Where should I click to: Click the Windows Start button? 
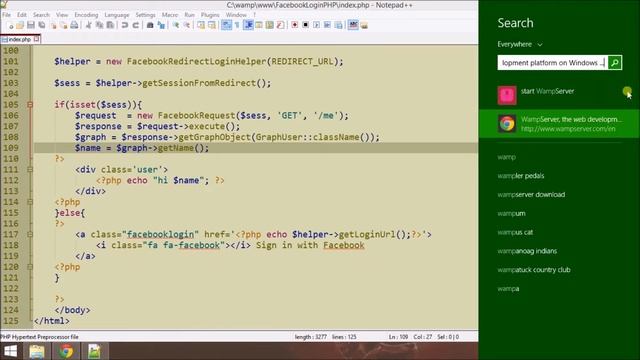pos(10,351)
